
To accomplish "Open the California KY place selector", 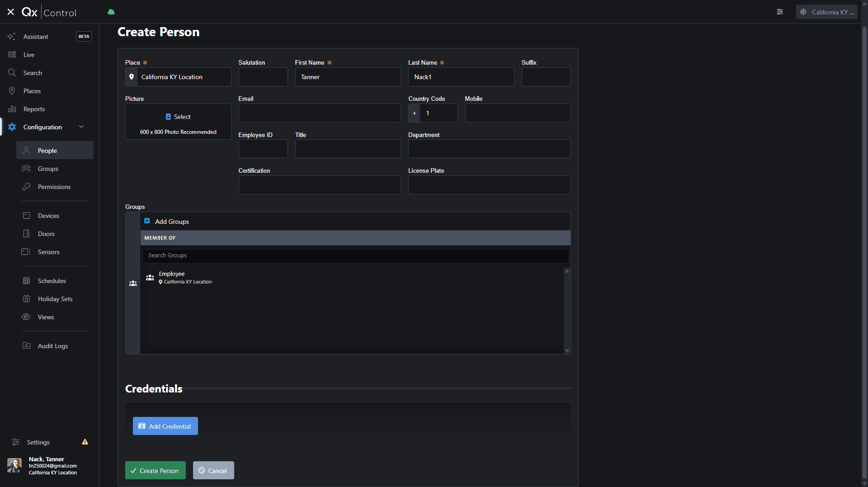I will pos(826,12).
